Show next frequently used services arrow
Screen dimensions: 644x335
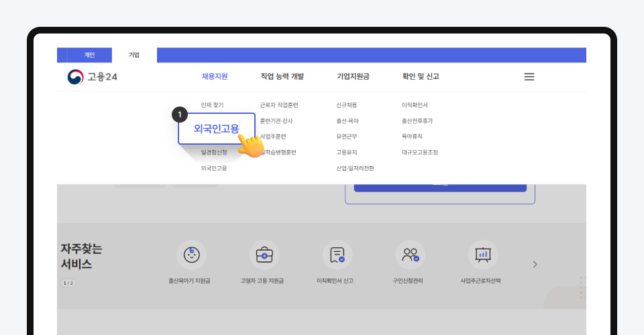(535, 265)
